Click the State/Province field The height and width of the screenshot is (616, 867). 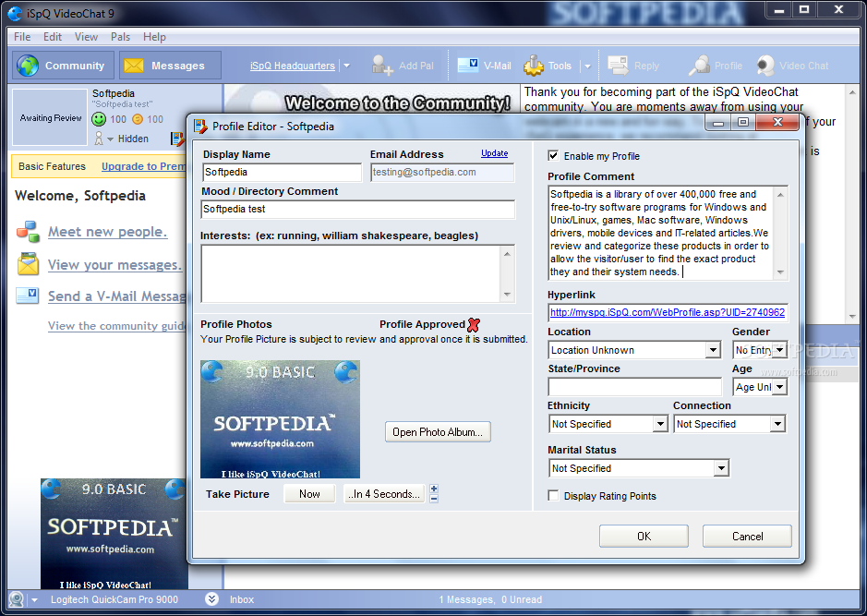click(634, 387)
